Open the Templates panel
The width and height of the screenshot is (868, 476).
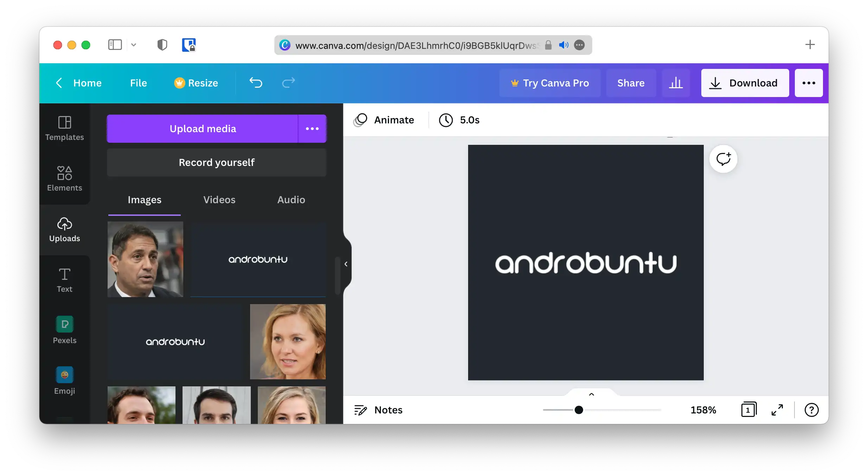(x=65, y=128)
